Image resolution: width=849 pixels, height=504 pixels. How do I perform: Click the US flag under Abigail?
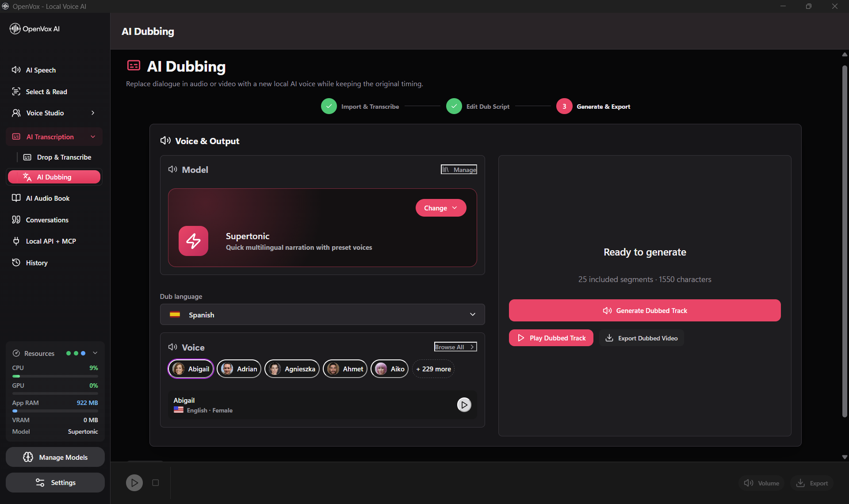click(179, 410)
